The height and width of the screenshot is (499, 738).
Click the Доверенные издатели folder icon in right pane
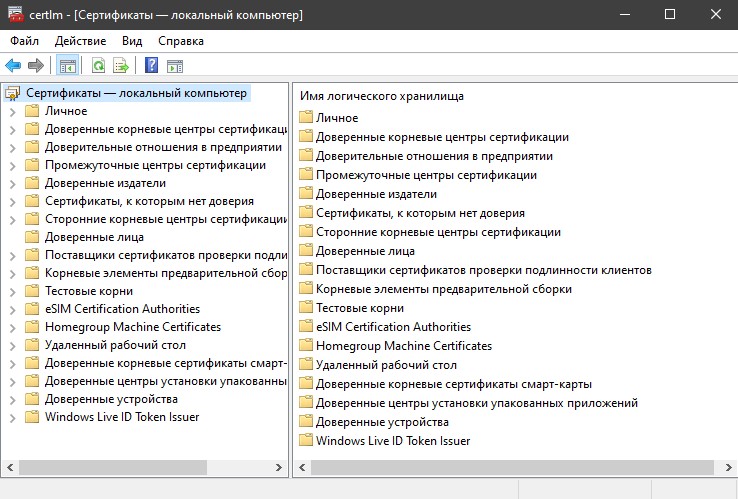306,193
